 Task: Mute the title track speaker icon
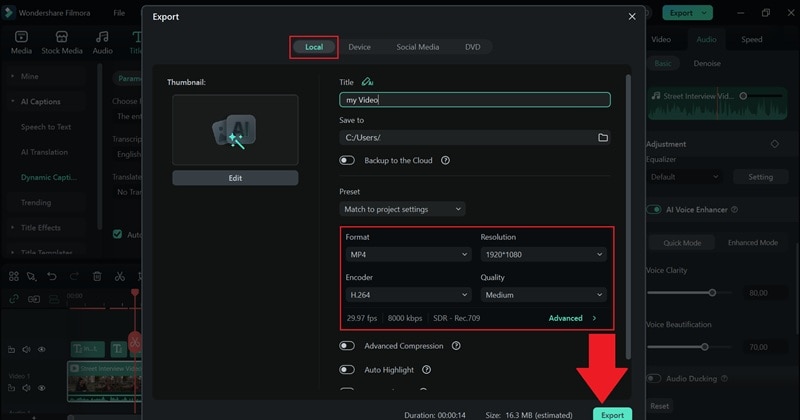point(27,350)
